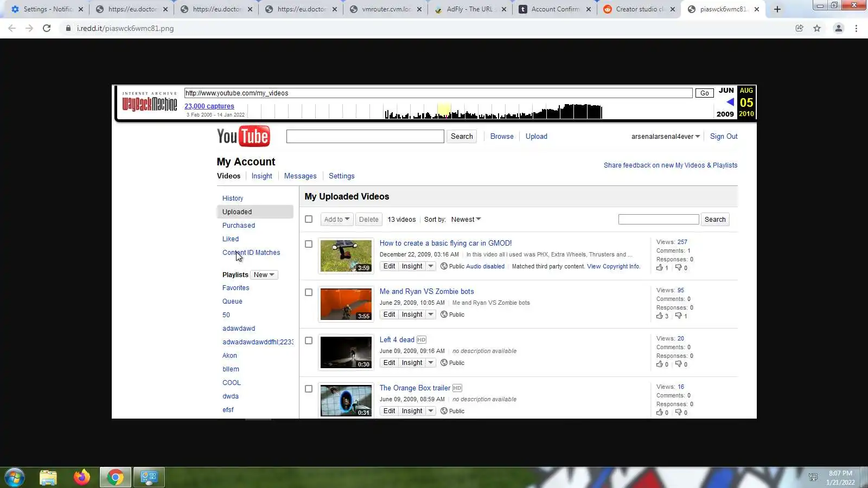
Task: Open View Copyright Info link
Action: tap(614, 267)
